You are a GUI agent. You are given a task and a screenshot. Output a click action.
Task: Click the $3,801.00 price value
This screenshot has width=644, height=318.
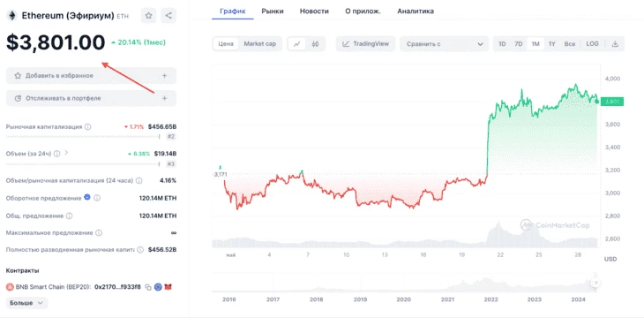click(56, 42)
